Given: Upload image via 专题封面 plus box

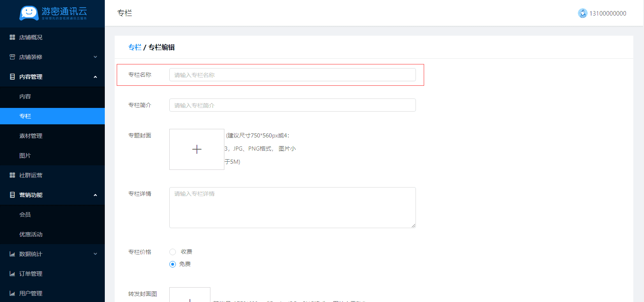Looking at the screenshot, I should pyautogui.click(x=196, y=149).
